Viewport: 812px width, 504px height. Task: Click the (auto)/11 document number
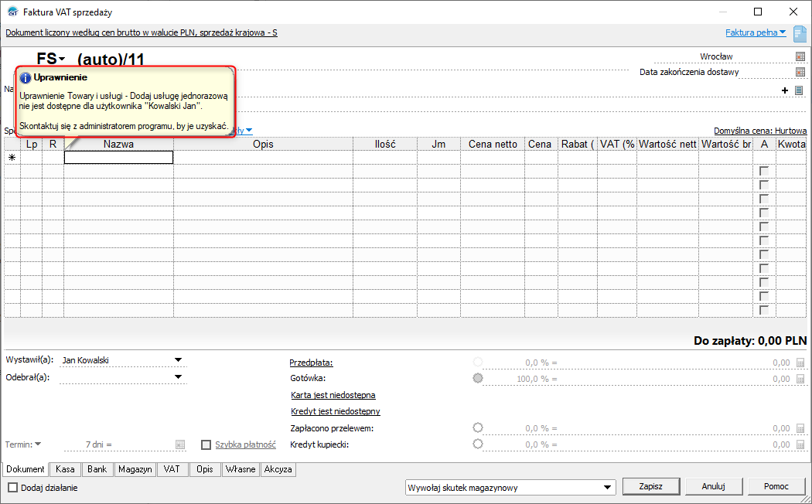pos(111,60)
